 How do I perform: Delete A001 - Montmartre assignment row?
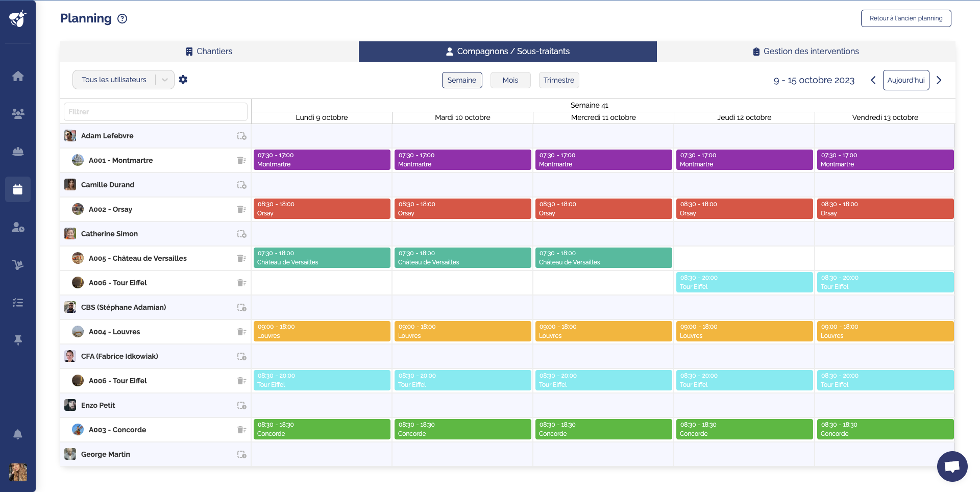[241, 160]
